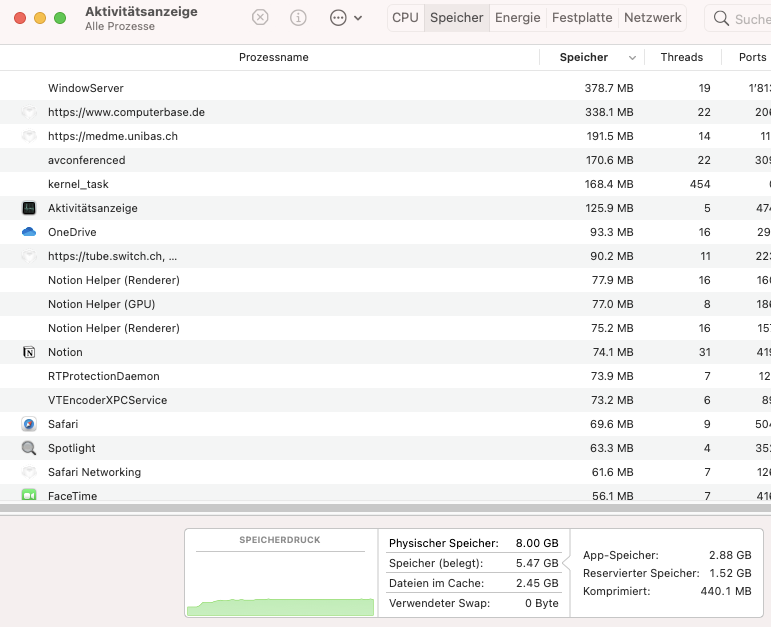Click the Verwendeter Swap 0 Byte entry
Viewport: 771px width, 627px height.
(474, 603)
